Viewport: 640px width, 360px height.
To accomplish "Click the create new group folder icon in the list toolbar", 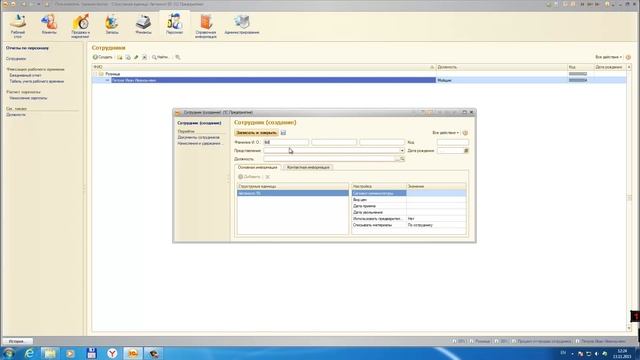I will [120, 57].
